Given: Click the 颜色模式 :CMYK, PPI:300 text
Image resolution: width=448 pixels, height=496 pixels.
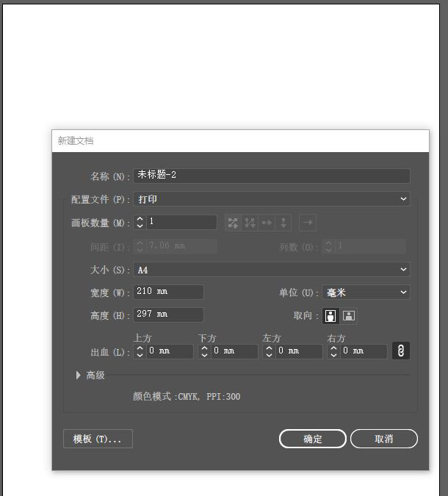Looking at the screenshot, I should (187, 397).
